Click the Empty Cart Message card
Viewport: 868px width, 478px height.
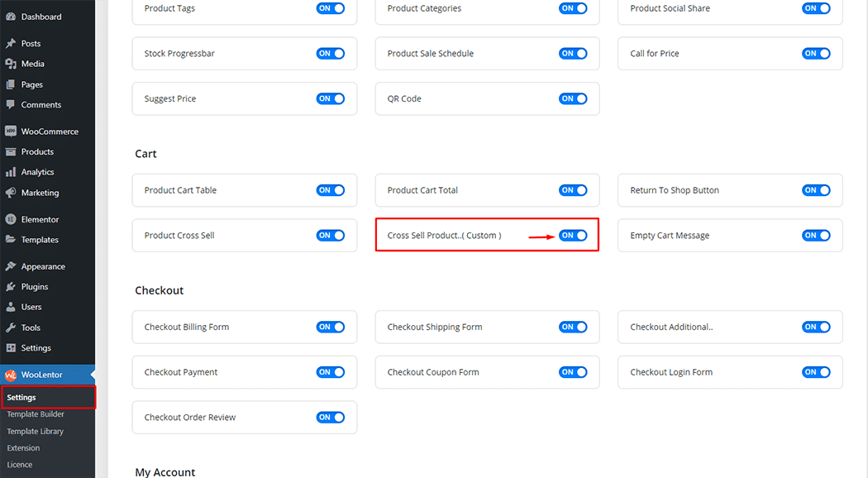coord(729,235)
